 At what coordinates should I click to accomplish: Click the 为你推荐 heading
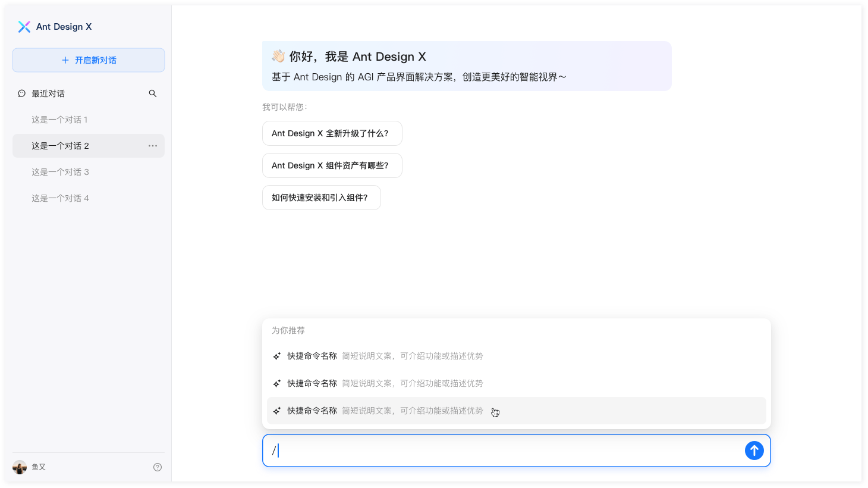(x=288, y=330)
